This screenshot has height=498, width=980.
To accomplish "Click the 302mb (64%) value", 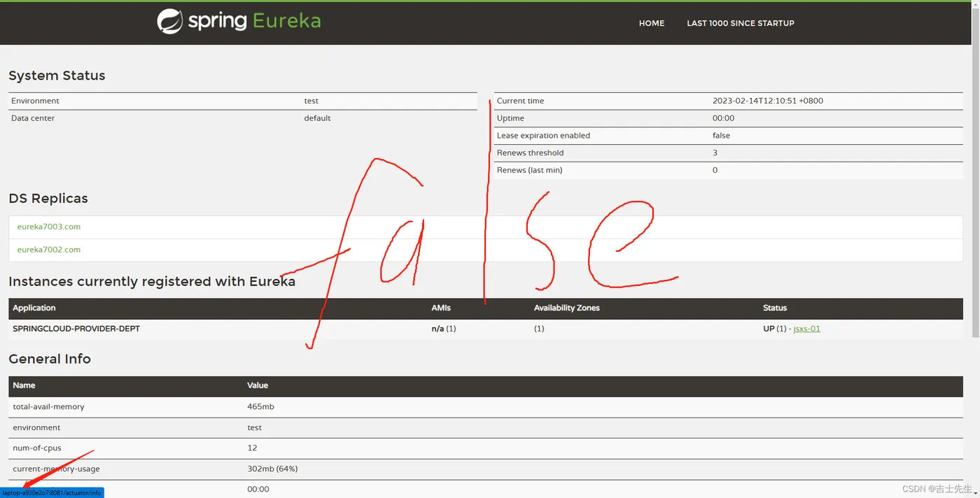I will (272, 469).
